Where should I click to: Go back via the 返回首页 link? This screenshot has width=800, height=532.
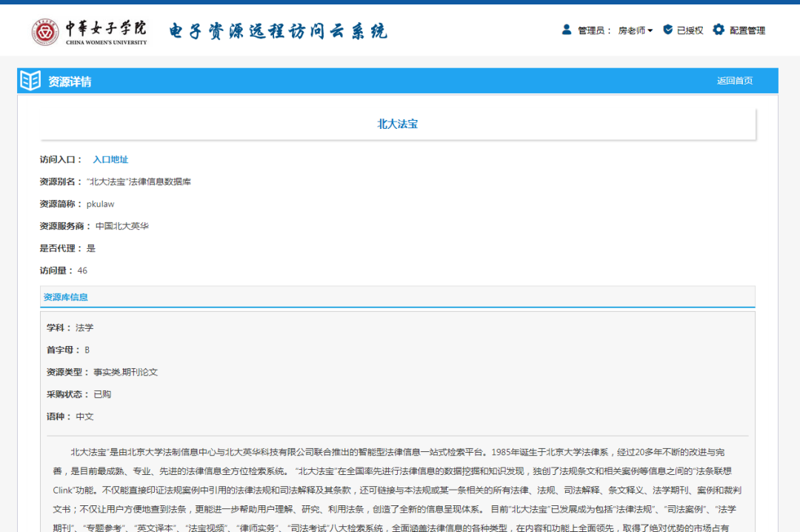click(x=734, y=81)
